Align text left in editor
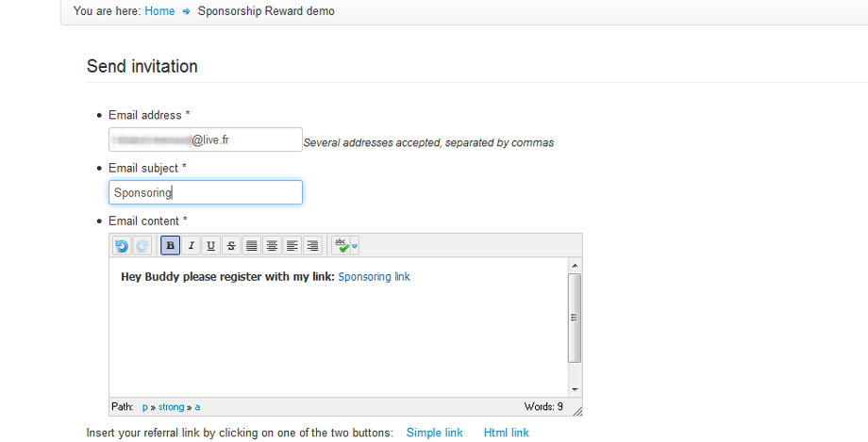The image size is (868, 442). click(292, 246)
